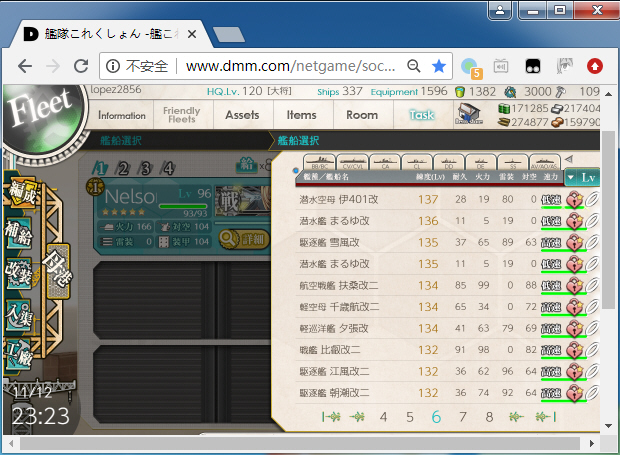This screenshot has height=455, width=620.
Task: Click the 給 supply icon above fleet
Action: [x=246, y=164]
